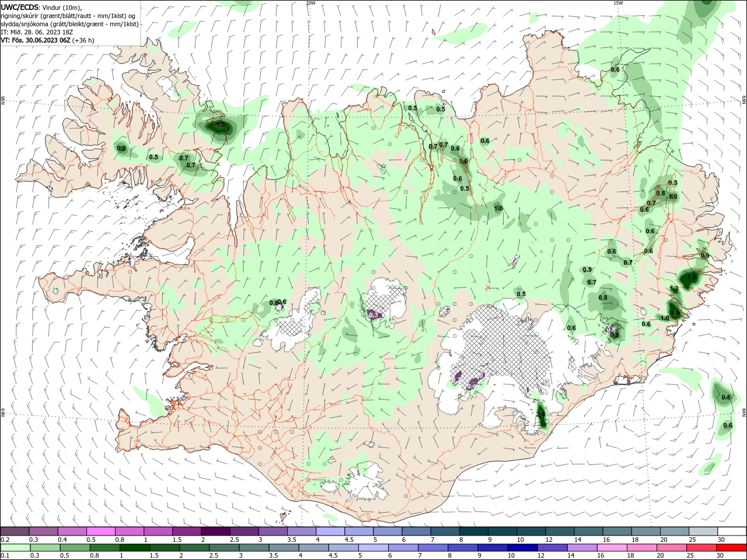Click the 'UWC/ECDS: Vindur (10m),' title

click(41, 8)
